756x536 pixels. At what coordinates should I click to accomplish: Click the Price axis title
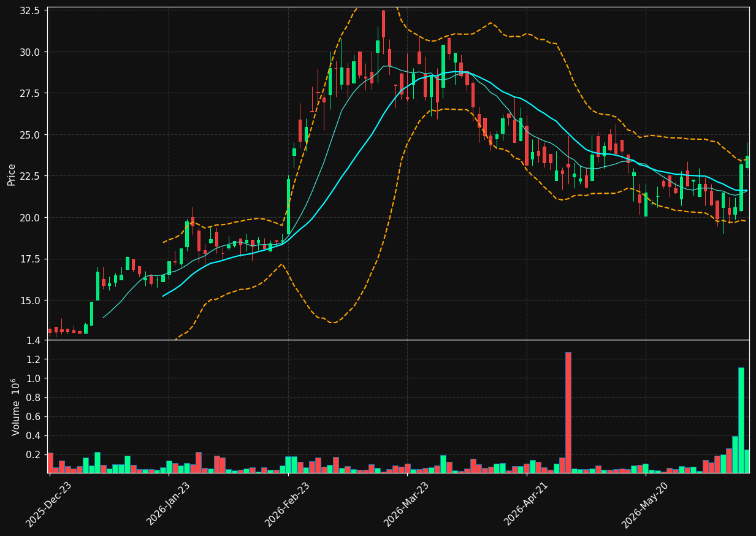point(12,174)
